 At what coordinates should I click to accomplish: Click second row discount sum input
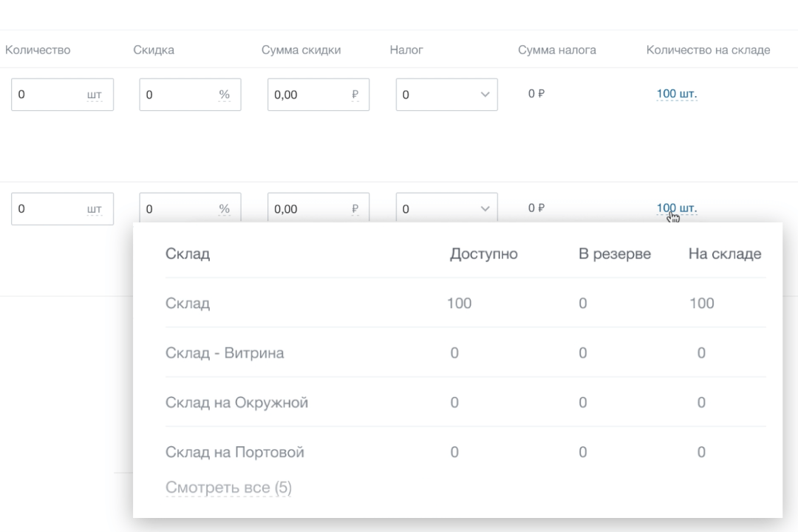(x=307, y=208)
